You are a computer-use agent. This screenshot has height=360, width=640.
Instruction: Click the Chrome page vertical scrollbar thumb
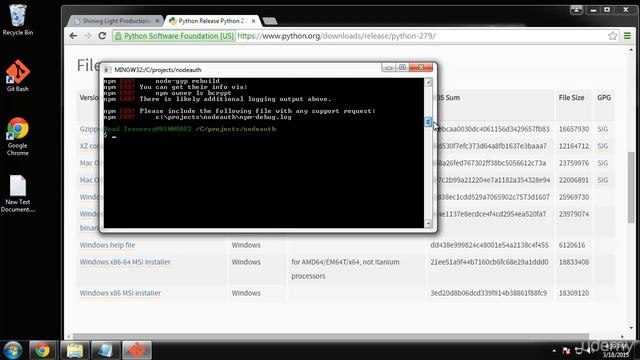coord(631,188)
